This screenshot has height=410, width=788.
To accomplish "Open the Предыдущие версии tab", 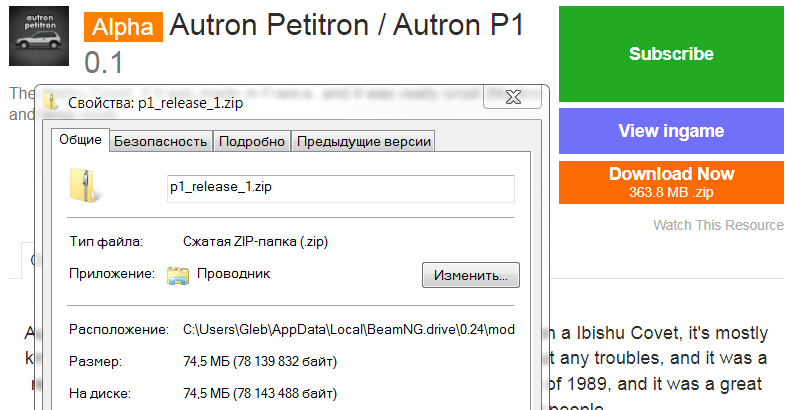I will pyautogui.click(x=364, y=142).
